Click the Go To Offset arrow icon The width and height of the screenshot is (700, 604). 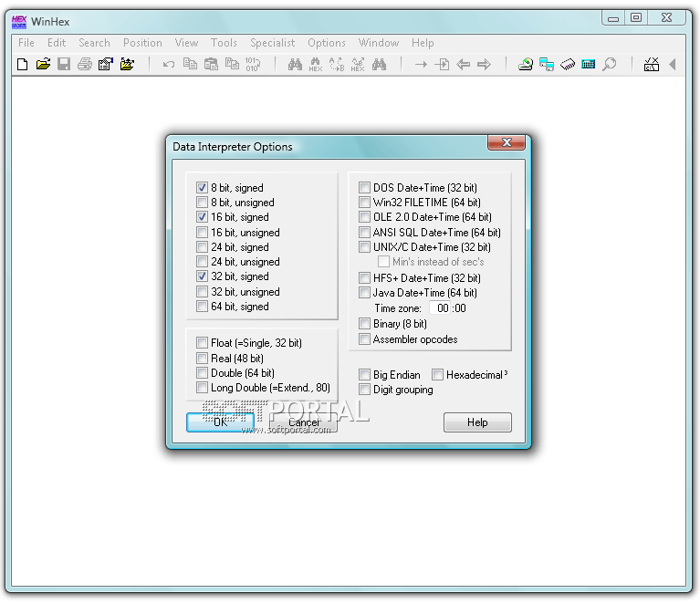point(421,64)
